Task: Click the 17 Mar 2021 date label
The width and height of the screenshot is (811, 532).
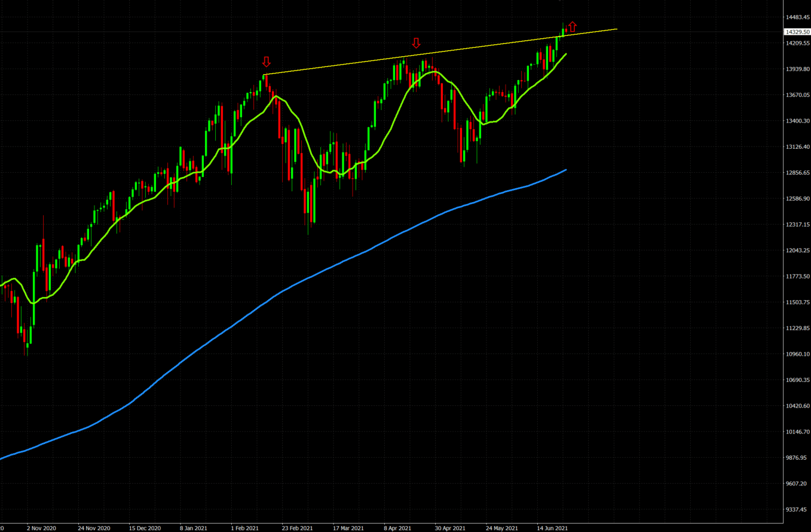Action: (x=348, y=528)
